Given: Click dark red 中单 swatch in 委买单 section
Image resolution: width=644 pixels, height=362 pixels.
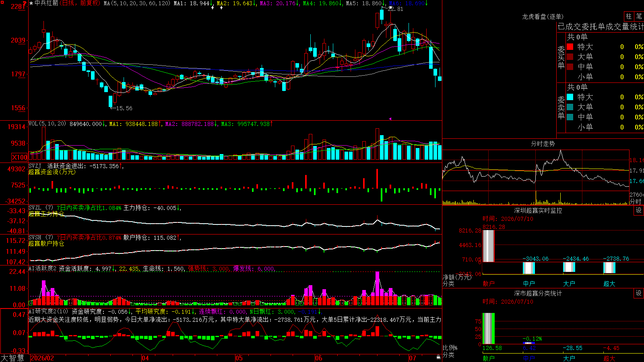Looking at the screenshot, I should click(570, 67).
